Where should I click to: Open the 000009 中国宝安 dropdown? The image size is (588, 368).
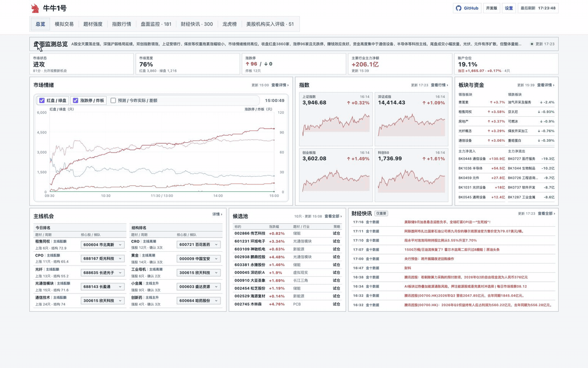coord(199,258)
